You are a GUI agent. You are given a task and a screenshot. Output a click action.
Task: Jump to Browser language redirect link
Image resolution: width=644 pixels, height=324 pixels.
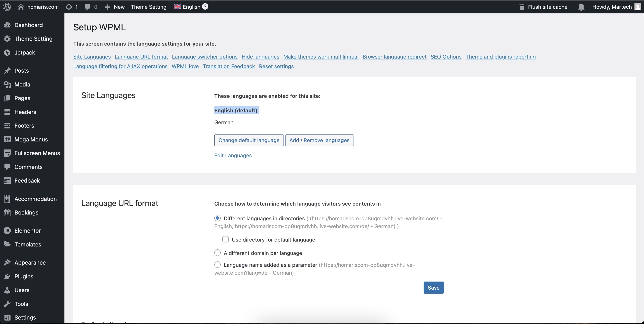(394, 57)
